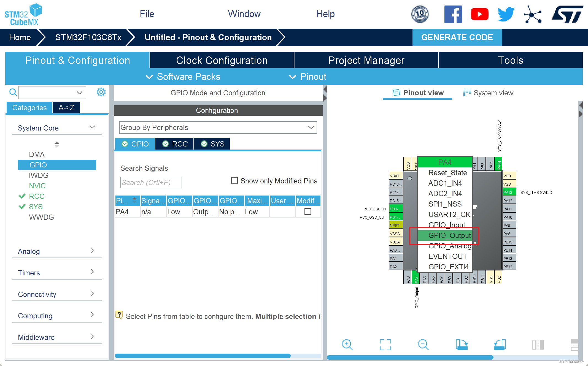The height and width of the screenshot is (366, 588).
Task: Click the PA14 green pin on chip
Action: pyautogui.click(x=499, y=164)
